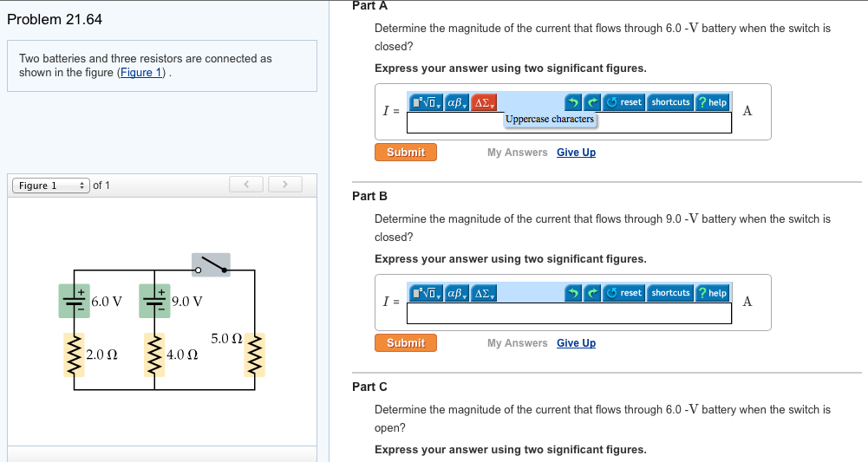Open uppercase ΔΣ menu in Part B
Viewport: 868px width, 462px height.
point(483,293)
